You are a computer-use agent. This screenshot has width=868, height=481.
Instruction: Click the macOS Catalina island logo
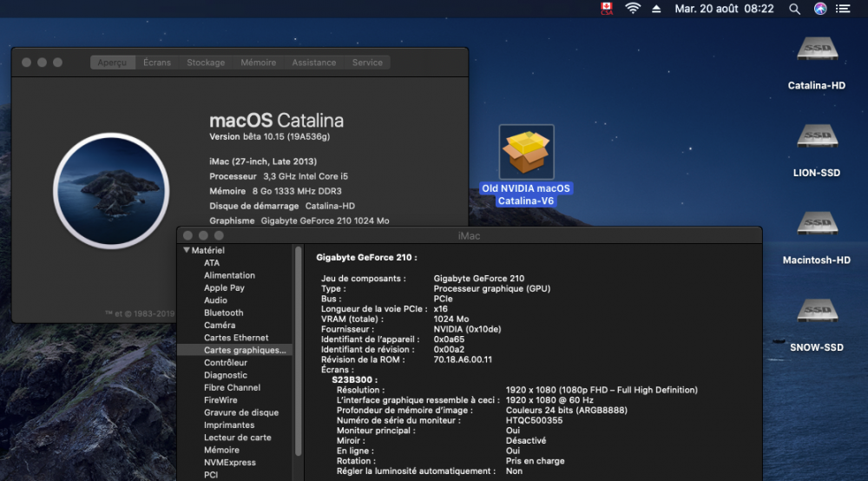(x=111, y=191)
